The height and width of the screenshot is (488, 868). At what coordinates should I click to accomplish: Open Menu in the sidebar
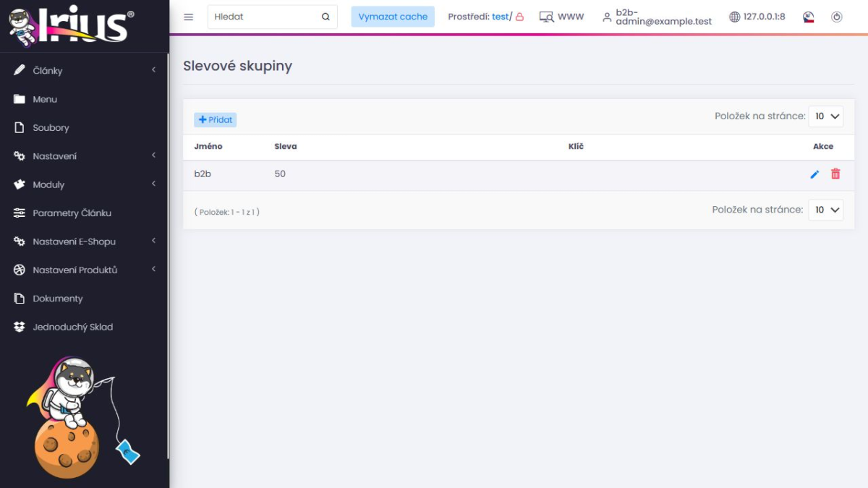[x=45, y=99]
